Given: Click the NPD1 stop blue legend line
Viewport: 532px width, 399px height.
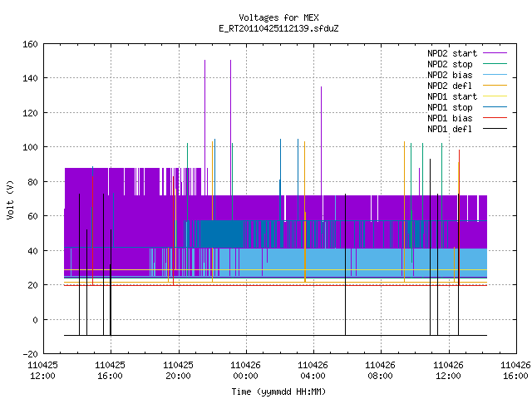Looking at the screenshot, I should click(x=495, y=107).
